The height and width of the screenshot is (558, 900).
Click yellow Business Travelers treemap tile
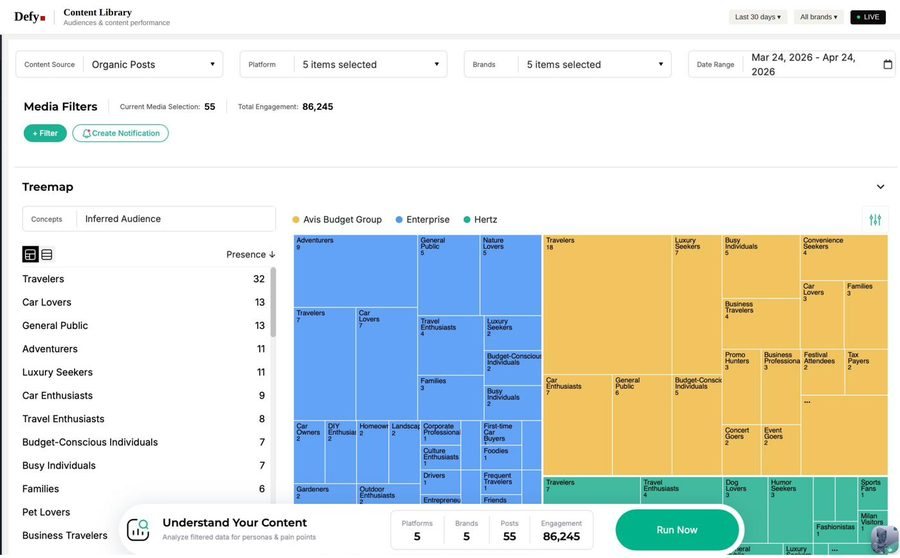tap(761, 323)
